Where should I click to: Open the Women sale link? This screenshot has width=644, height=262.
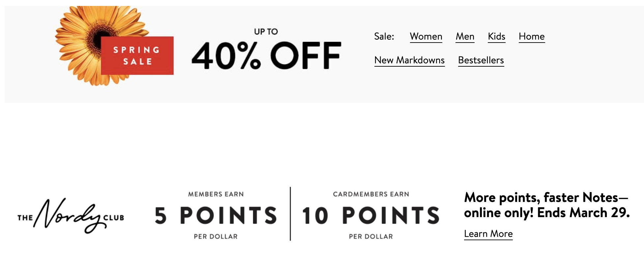tap(426, 36)
